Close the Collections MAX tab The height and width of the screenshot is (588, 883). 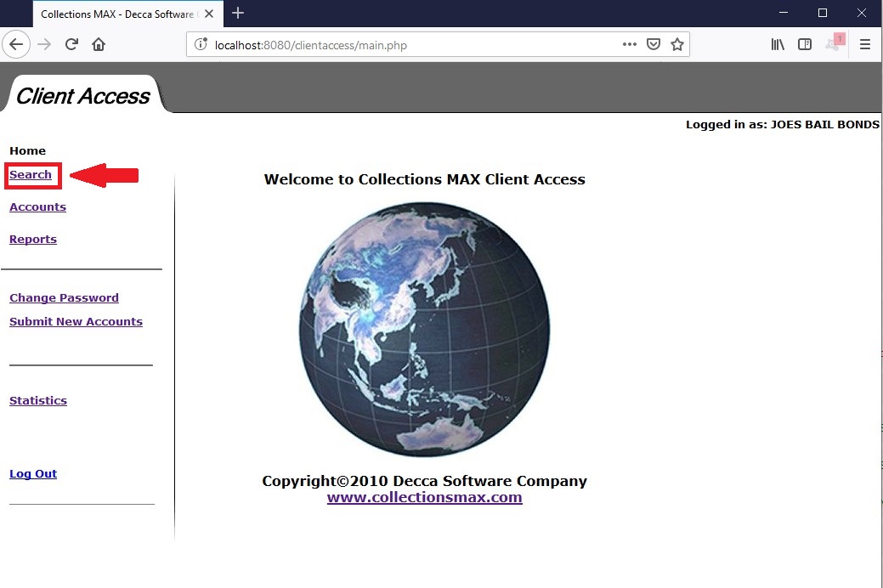209,14
